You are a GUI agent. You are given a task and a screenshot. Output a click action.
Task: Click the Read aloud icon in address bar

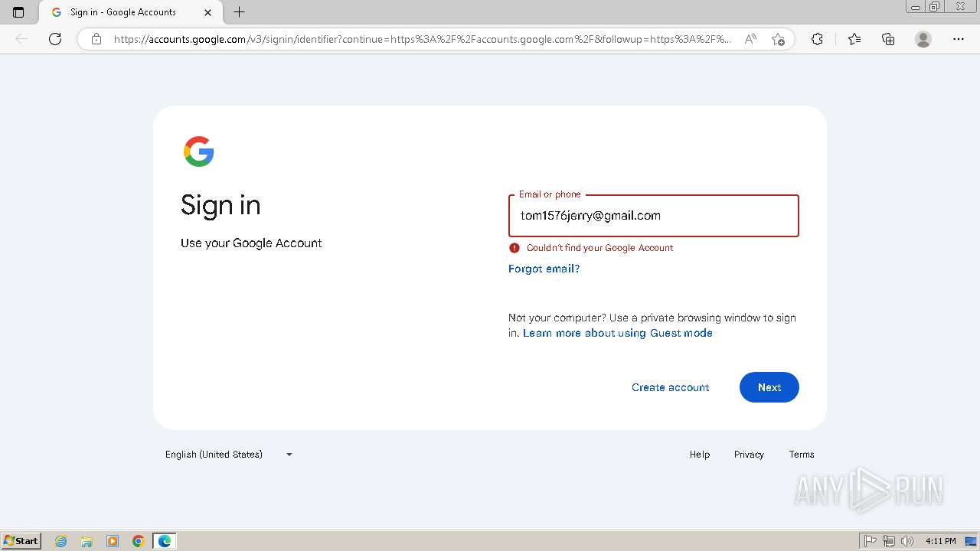(750, 39)
